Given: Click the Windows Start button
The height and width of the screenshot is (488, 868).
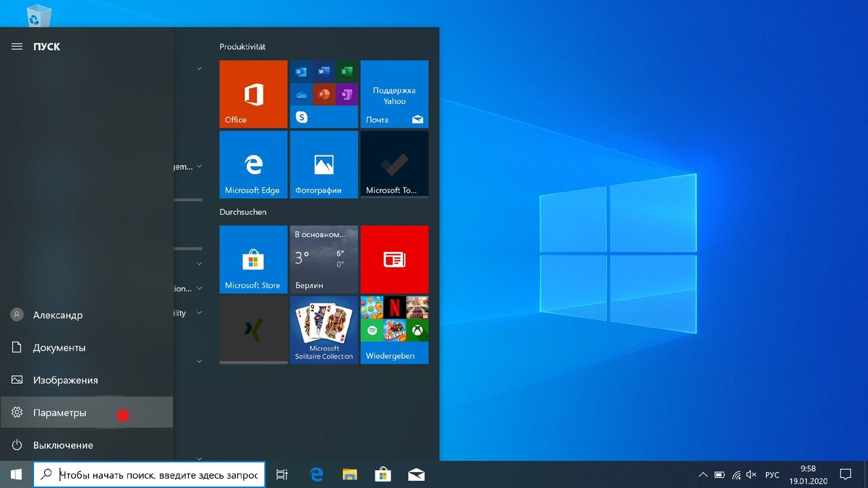Looking at the screenshot, I should tap(17, 474).
